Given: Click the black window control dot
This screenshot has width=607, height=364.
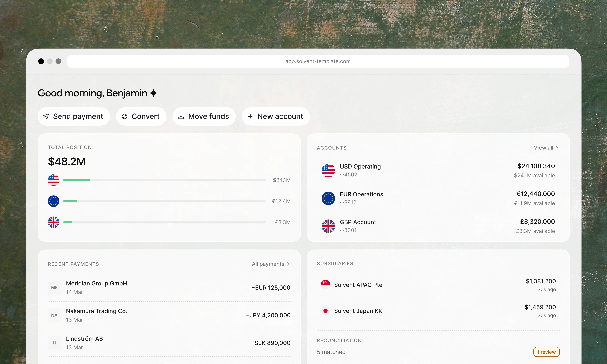Looking at the screenshot, I should [x=41, y=61].
